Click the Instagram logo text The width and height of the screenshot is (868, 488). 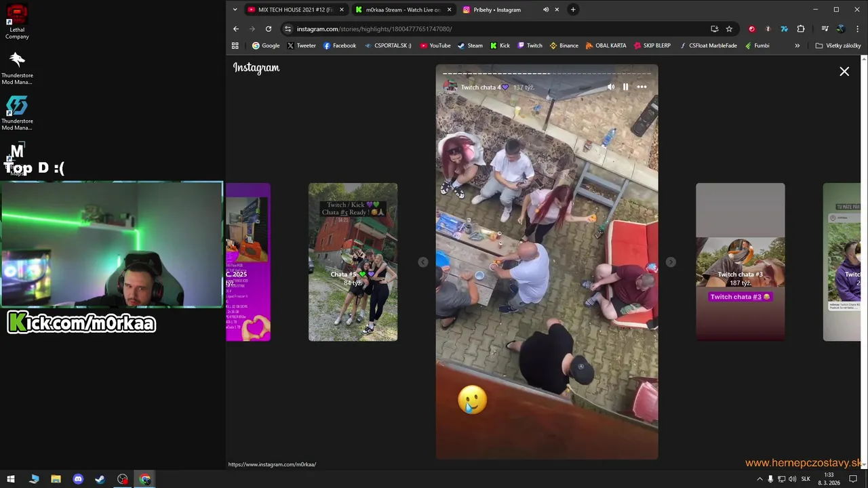tap(256, 68)
